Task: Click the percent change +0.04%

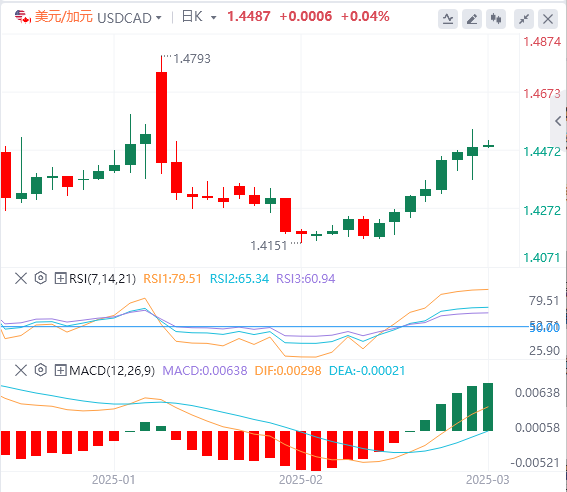Action: click(365, 16)
